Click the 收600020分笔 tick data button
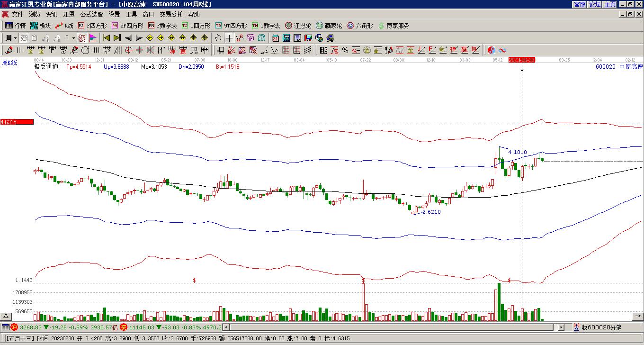 (598, 327)
